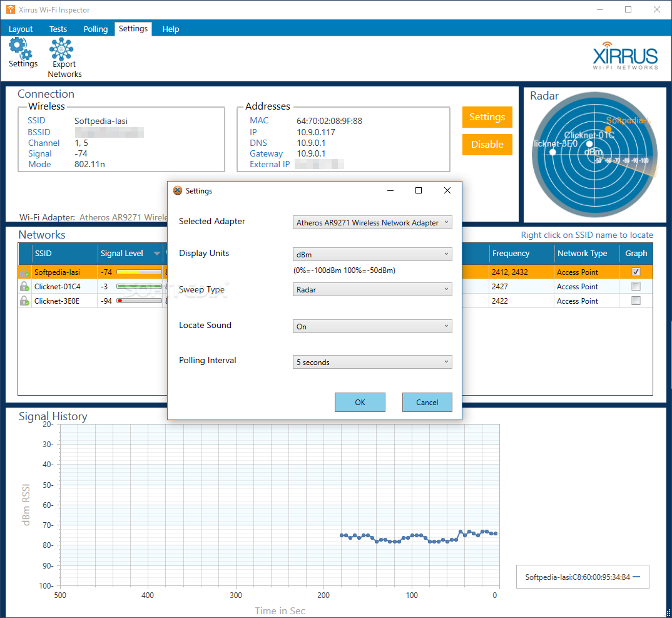Image resolution: width=672 pixels, height=618 pixels.
Task: Toggle Graph checkbox for Softpedia-Iasi
Action: [x=636, y=272]
